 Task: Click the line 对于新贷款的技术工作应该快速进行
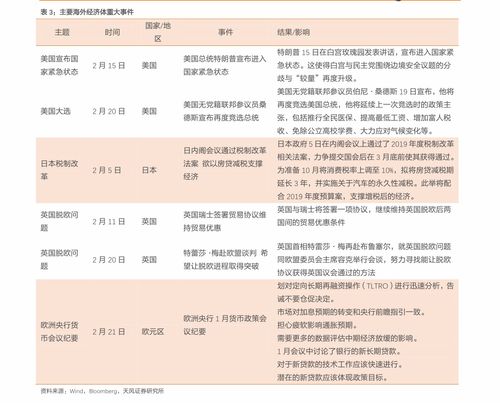[x=340, y=364]
